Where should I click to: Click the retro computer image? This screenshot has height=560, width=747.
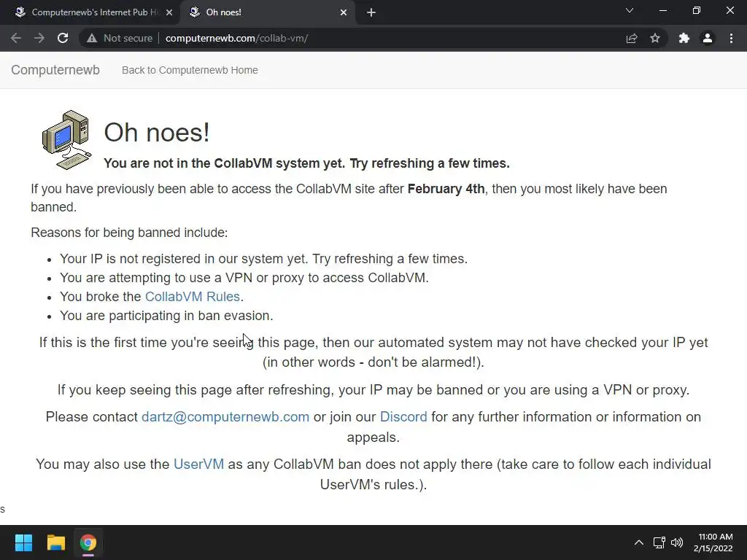[x=66, y=139]
